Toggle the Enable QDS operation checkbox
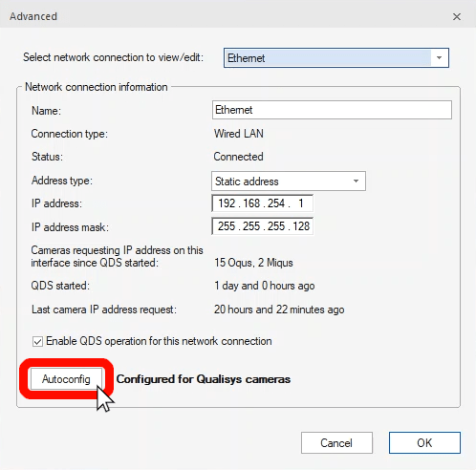The image size is (476, 470). coord(37,342)
